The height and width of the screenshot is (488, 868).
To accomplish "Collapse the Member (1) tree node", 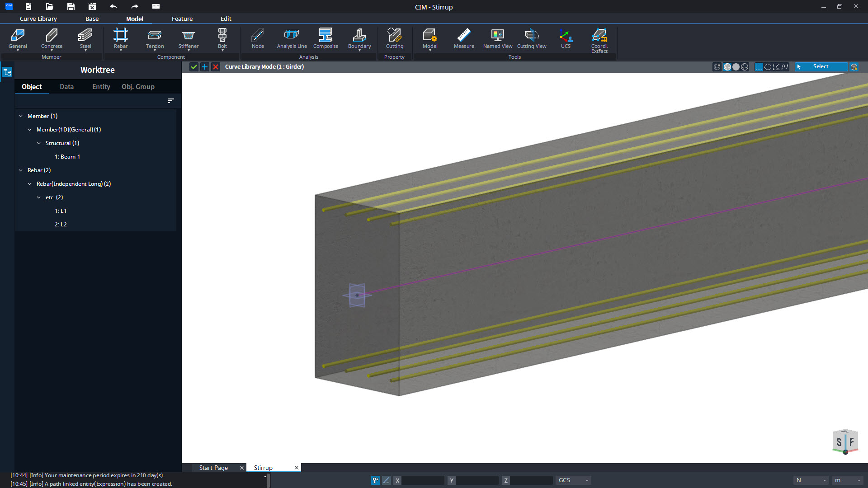I will click(x=21, y=116).
